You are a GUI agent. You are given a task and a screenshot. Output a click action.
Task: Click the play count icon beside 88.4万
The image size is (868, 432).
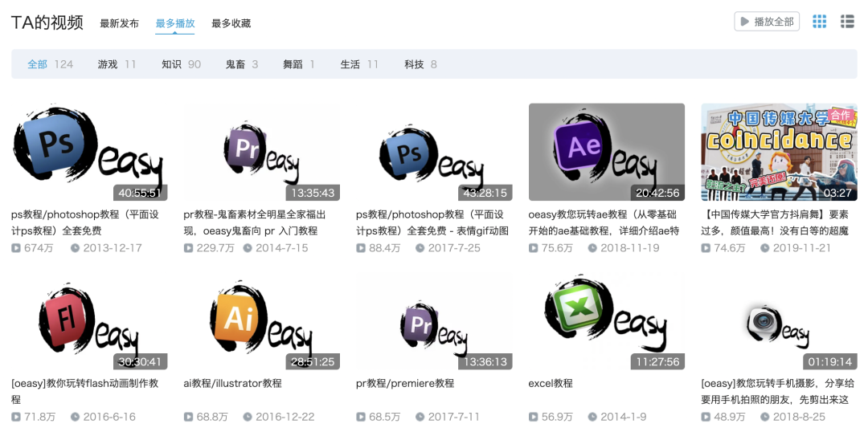pyautogui.click(x=362, y=248)
